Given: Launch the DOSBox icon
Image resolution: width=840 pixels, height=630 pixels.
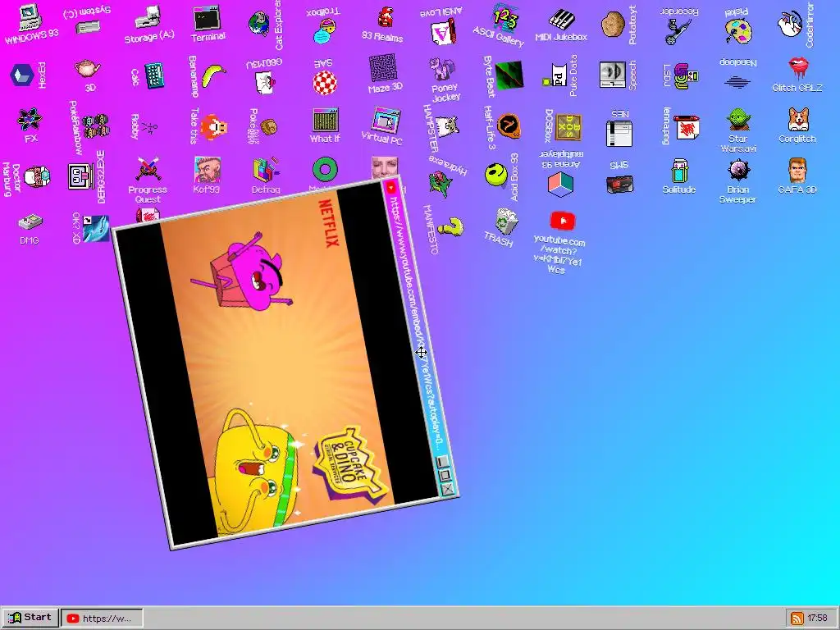Looking at the screenshot, I should tap(568, 127).
